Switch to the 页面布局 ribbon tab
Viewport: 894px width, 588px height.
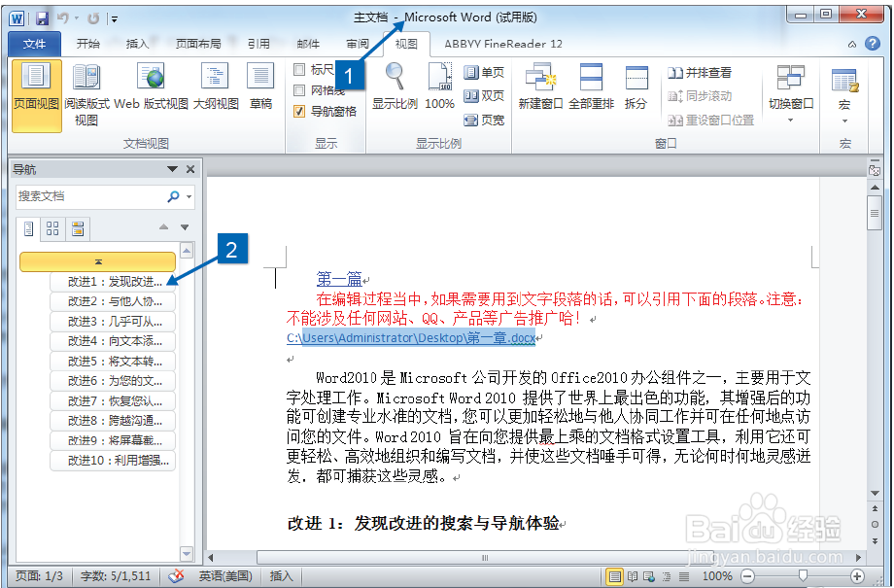point(198,44)
